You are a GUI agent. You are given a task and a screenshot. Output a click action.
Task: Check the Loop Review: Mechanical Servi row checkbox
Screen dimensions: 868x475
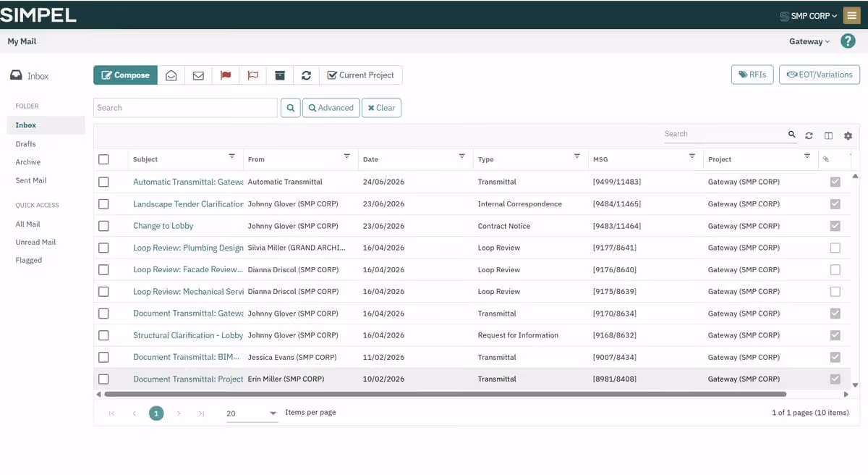coord(103,292)
